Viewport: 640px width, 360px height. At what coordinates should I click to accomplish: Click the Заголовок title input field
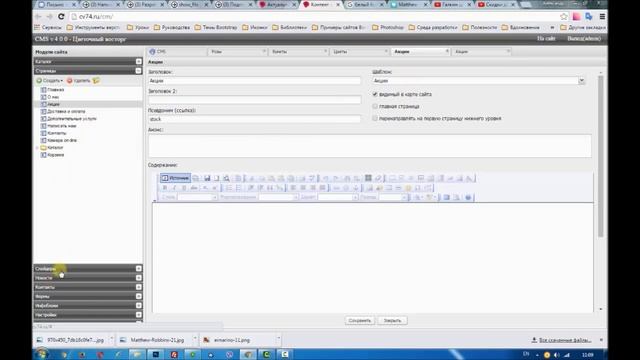click(x=254, y=81)
